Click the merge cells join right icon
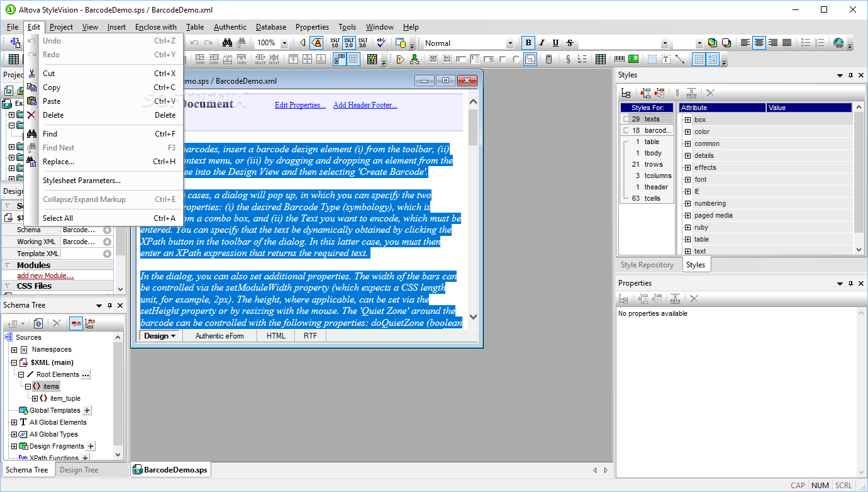The height and width of the screenshot is (492, 868). tap(200, 59)
